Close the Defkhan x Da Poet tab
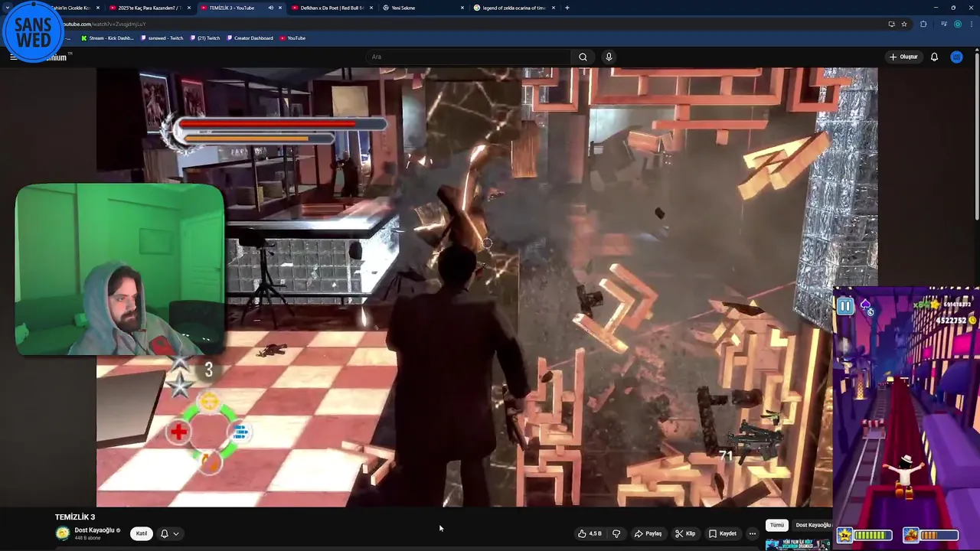The width and height of the screenshot is (980, 551). pyautogui.click(x=371, y=8)
